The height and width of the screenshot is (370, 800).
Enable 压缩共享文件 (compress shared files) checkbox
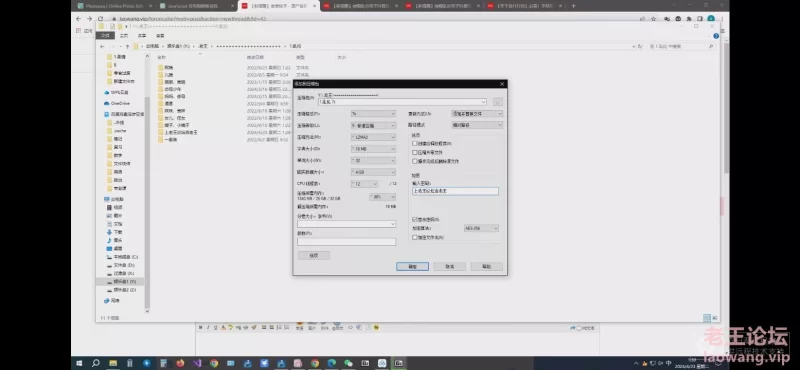tap(414, 152)
